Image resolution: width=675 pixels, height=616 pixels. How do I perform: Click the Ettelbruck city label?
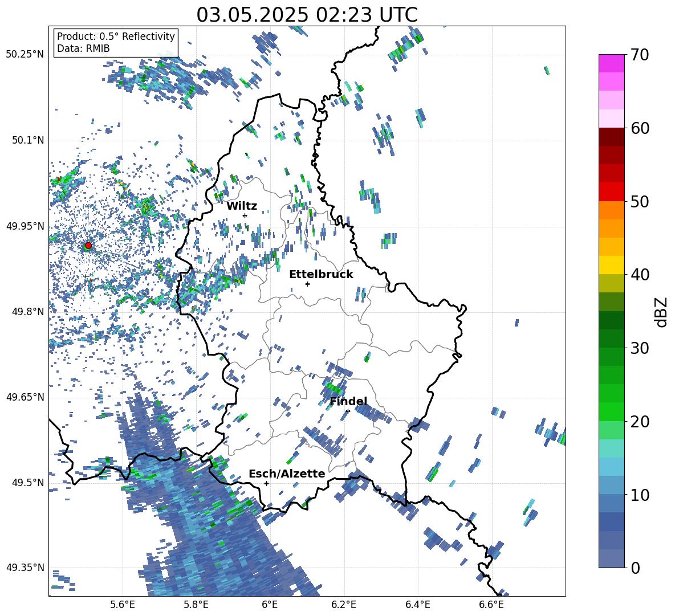321,275
